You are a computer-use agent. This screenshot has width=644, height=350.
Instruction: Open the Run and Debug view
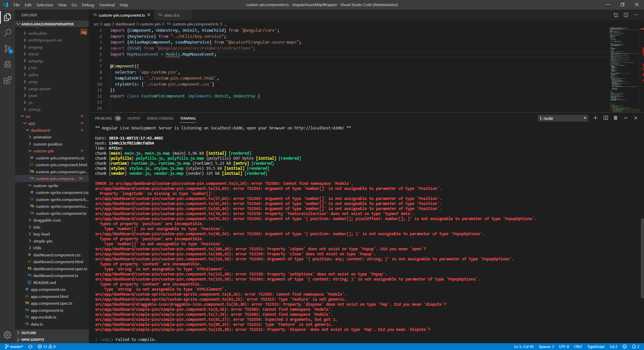tap(8, 64)
